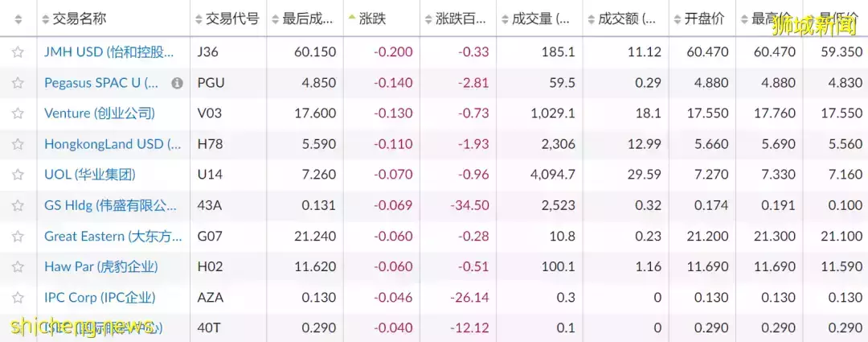
Task: Click the star icon for GS Hldg
Action: (18, 206)
